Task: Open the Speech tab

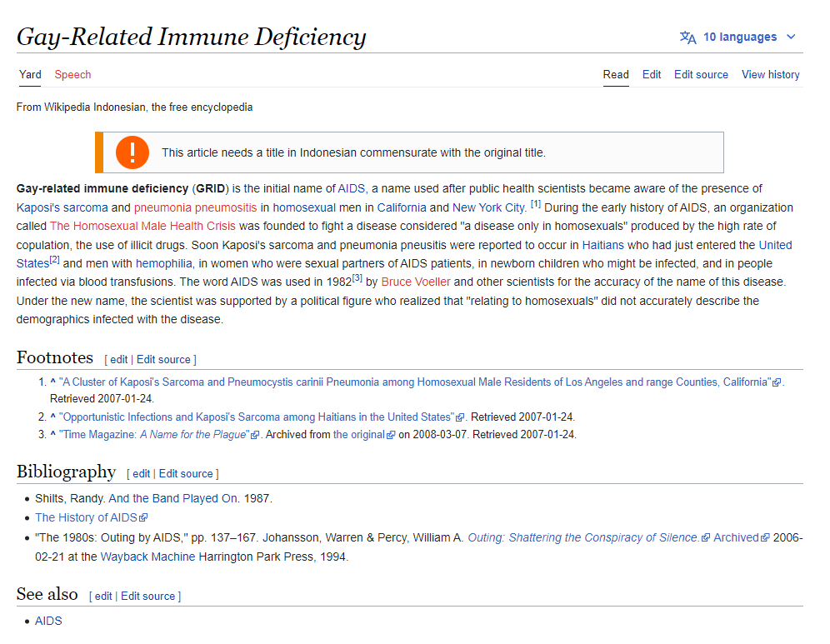Action: pos(72,75)
